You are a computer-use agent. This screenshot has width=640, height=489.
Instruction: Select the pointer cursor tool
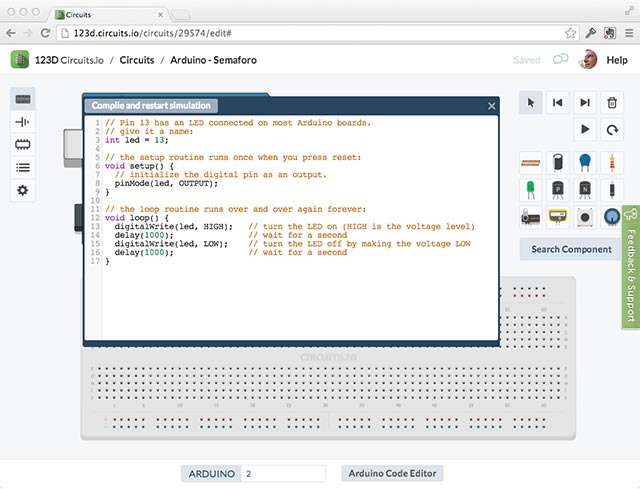tap(532, 102)
